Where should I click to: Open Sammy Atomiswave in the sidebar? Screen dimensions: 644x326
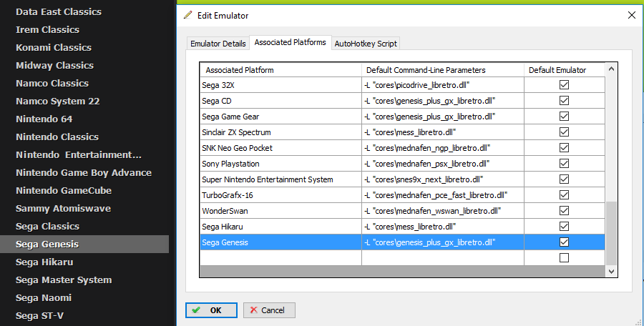63,209
